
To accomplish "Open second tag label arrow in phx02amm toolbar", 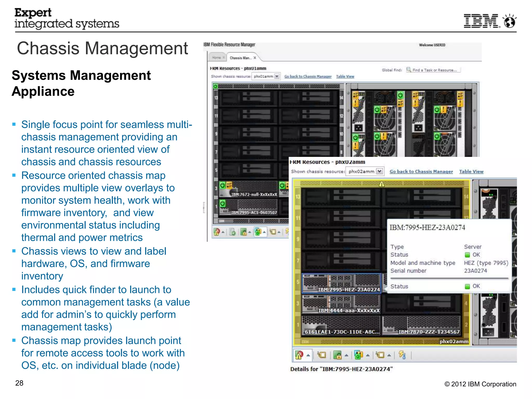I will [389, 355].
